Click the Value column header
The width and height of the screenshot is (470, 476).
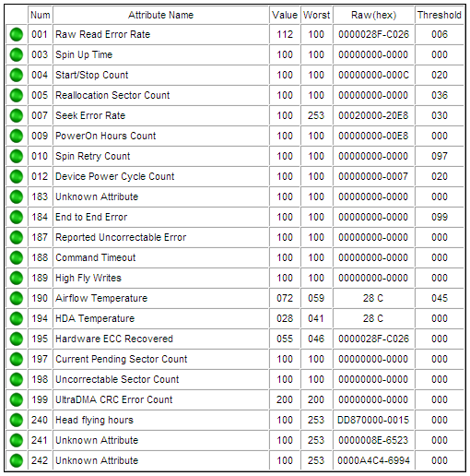pos(285,15)
